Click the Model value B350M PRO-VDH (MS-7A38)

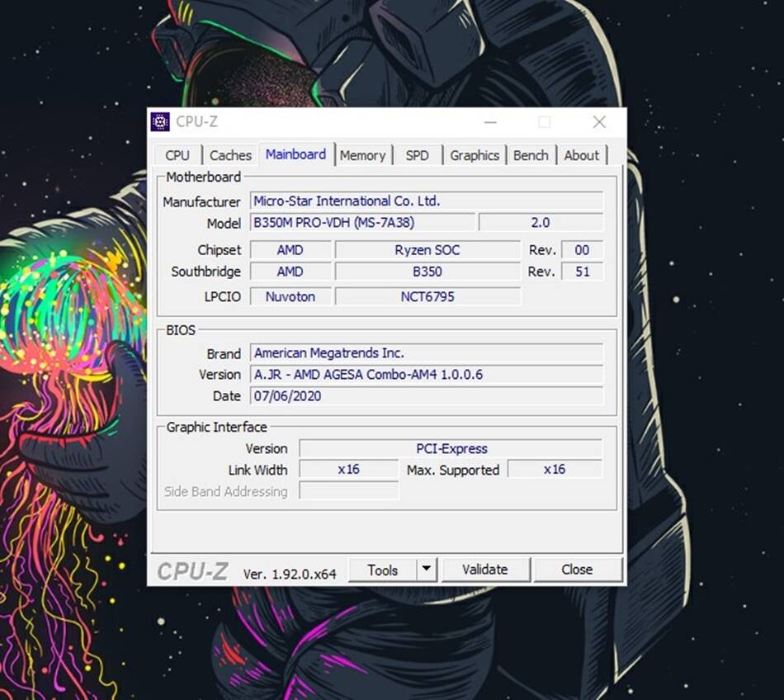tap(362, 223)
